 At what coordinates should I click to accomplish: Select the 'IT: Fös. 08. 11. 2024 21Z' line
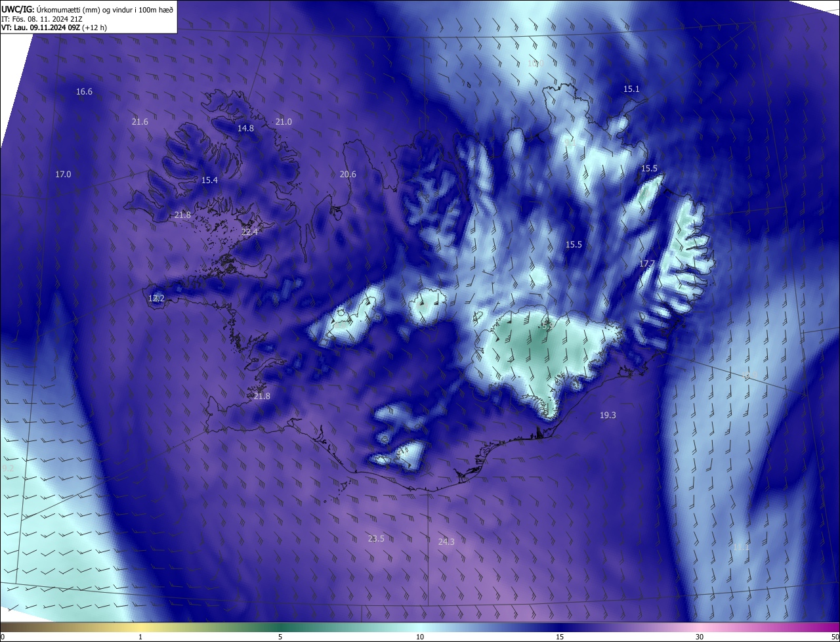click(41, 18)
